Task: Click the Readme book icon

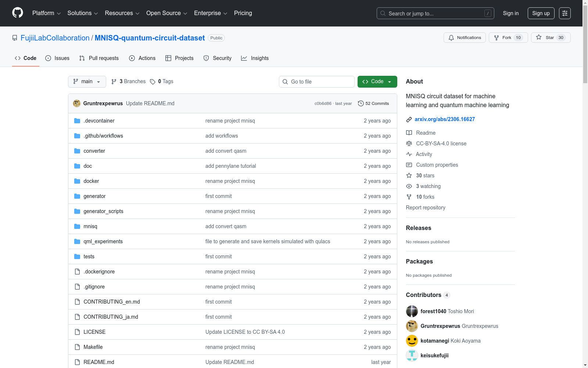Action: pyautogui.click(x=409, y=133)
